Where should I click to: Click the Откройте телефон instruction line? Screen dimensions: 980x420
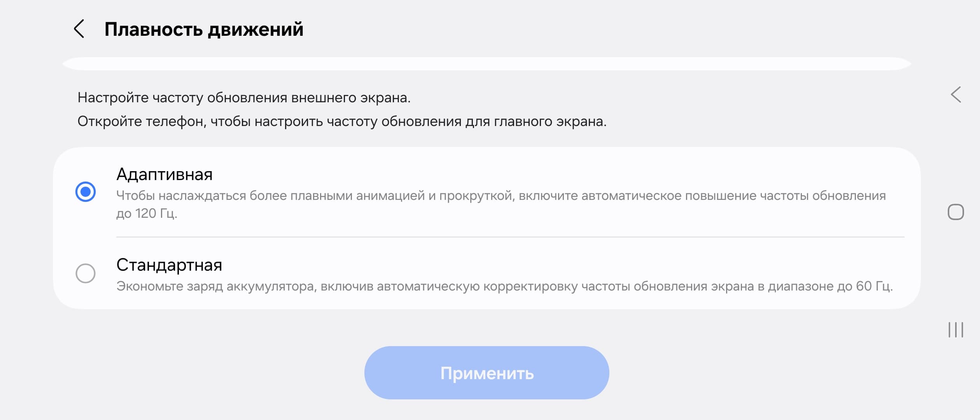click(341, 122)
